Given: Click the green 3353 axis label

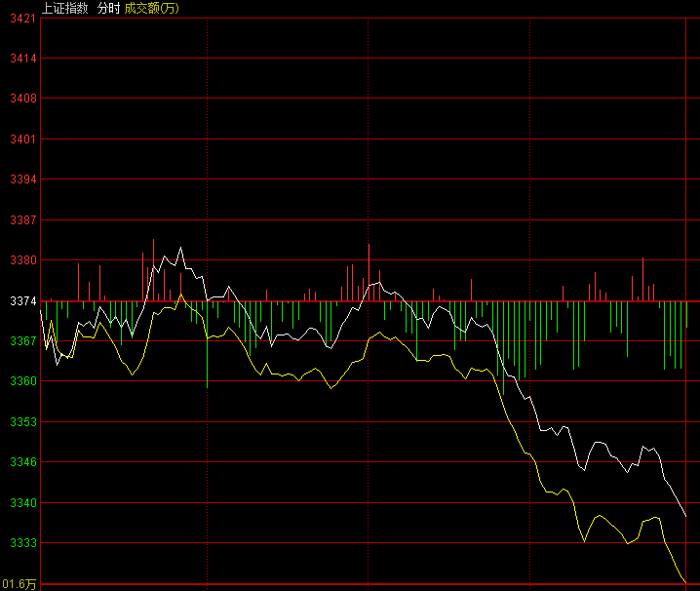Looking at the screenshot, I should pos(22,422).
